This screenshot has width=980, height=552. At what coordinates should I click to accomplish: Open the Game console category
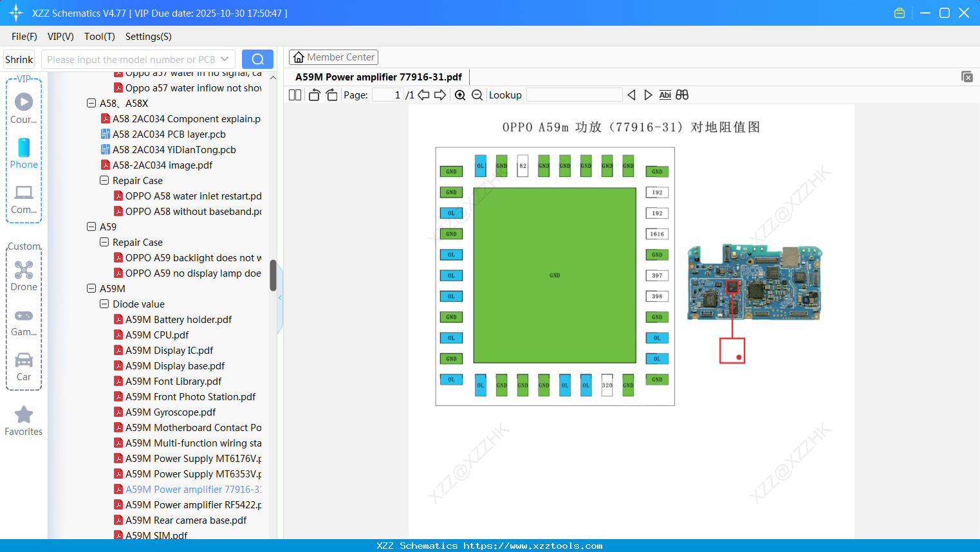pyautogui.click(x=24, y=322)
